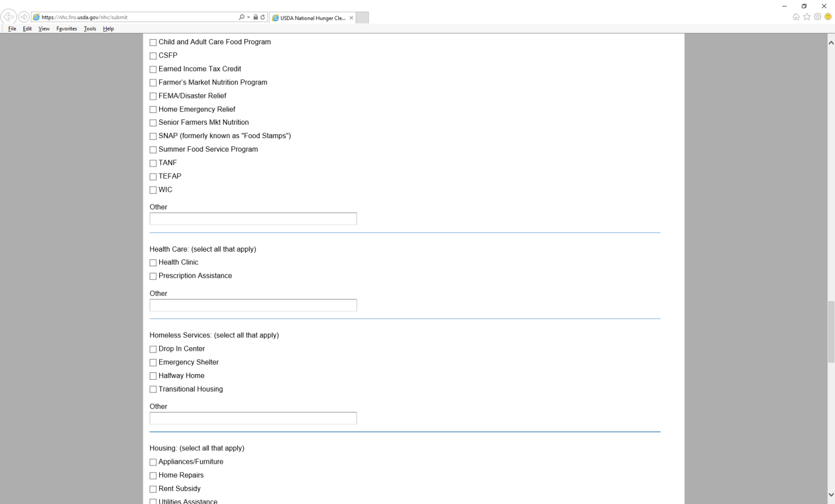835x504 pixels.
Task: Expand the address bar autocomplete dropdown arrow
Action: [x=248, y=17]
